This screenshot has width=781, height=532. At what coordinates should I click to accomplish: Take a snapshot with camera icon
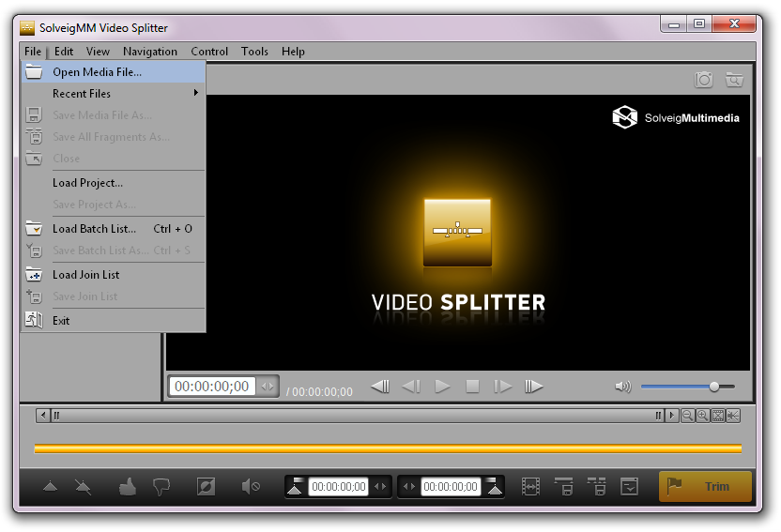click(x=704, y=80)
